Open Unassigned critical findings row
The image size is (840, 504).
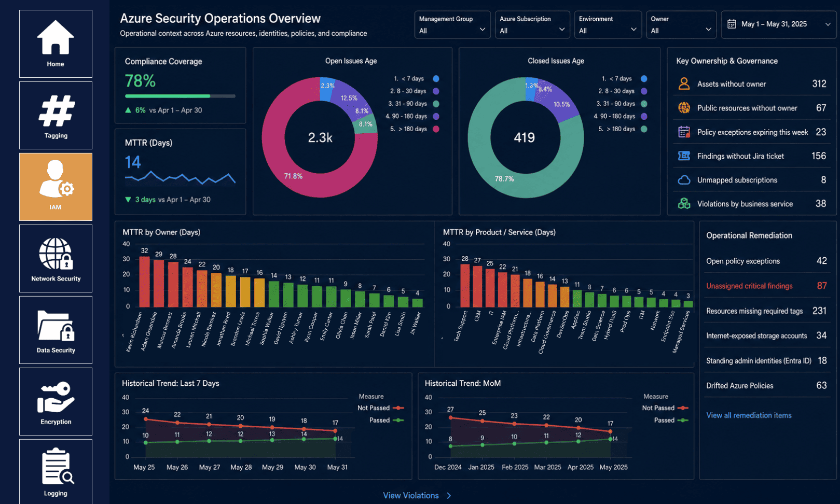click(x=766, y=286)
